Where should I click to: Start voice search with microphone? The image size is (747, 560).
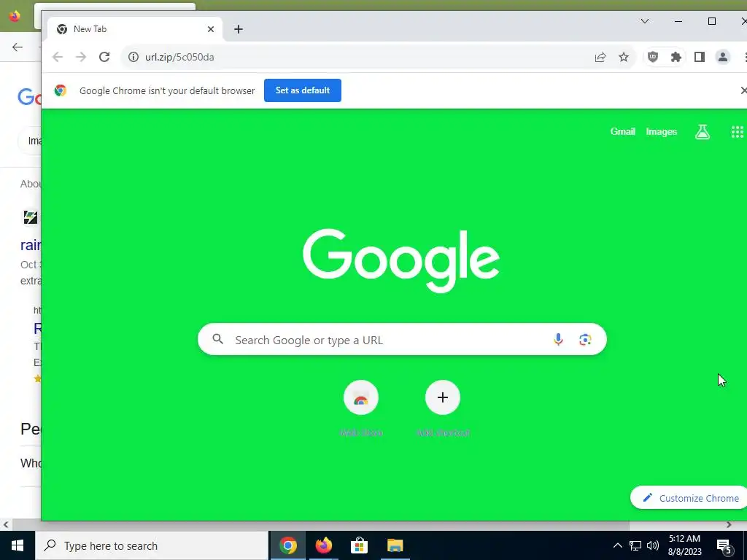pos(558,339)
